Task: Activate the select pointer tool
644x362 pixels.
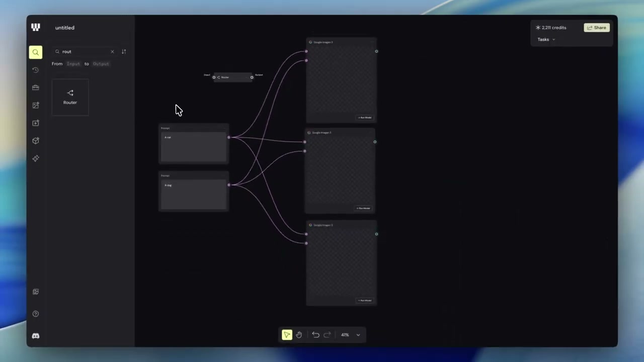Action: click(x=287, y=335)
